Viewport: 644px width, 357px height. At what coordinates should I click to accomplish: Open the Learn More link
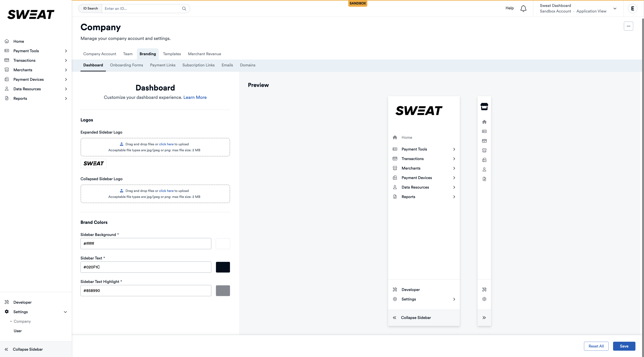coord(195,97)
